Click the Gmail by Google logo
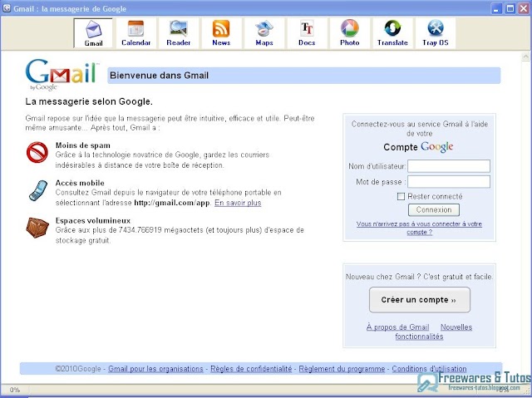 [62, 75]
